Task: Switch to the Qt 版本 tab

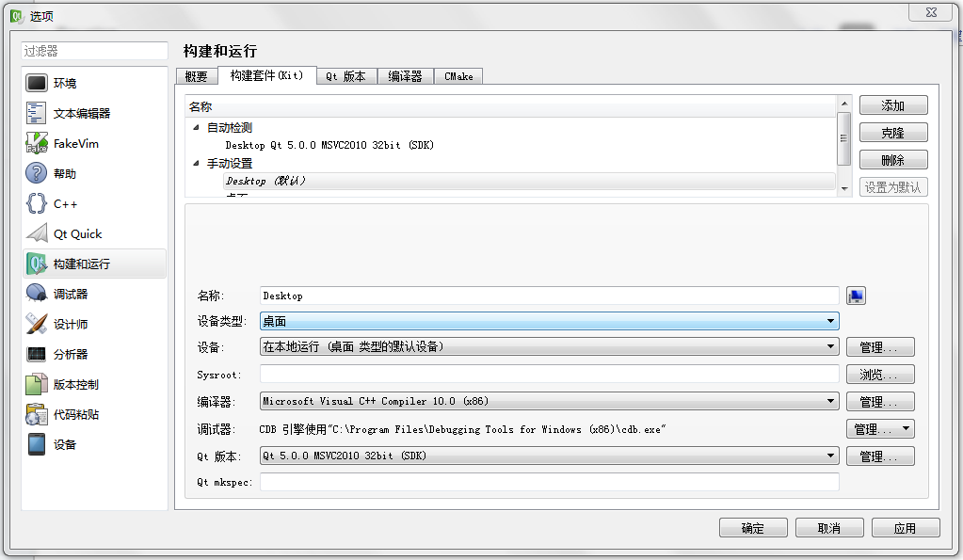Action: (346, 76)
